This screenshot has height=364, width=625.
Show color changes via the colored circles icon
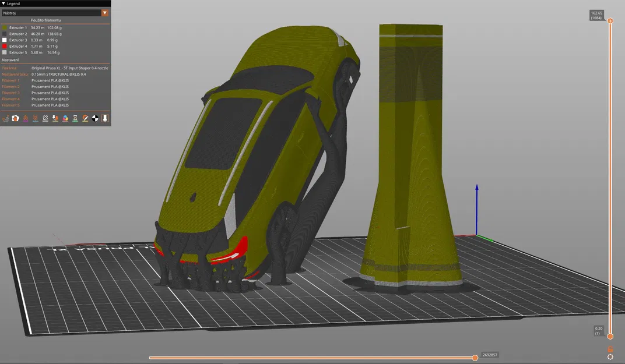tap(65, 118)
